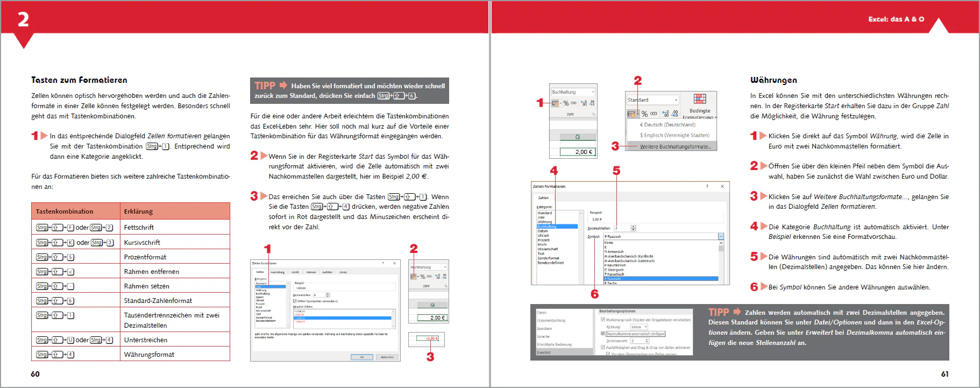Switch to the Ausfüllen tab
980x388 pixels.
(x=327, y=272)
